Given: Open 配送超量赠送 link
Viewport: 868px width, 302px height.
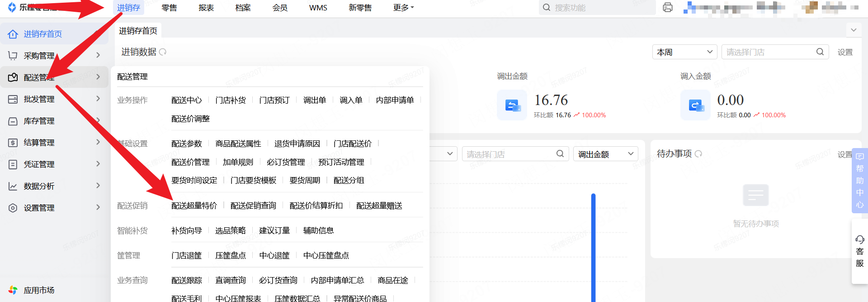Looking at the screenshot, I should tap(379, 206).
